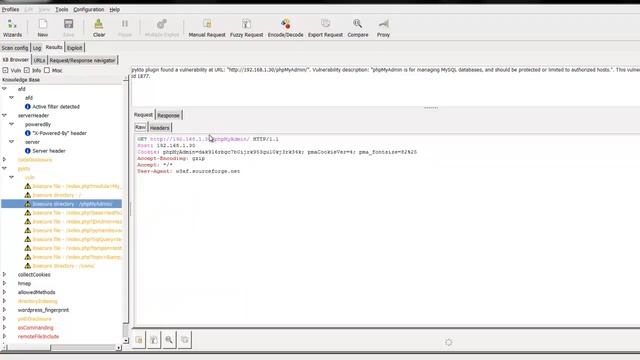Viewport: 640px width, 360px height.
Task: Click the Multiple Exploit toolbar icon
Action: tap(162, 28)
